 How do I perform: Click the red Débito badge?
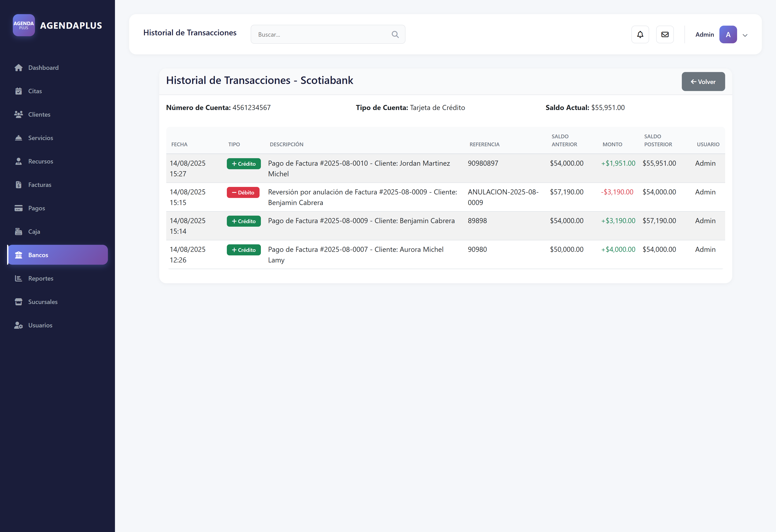pos(243,193)
